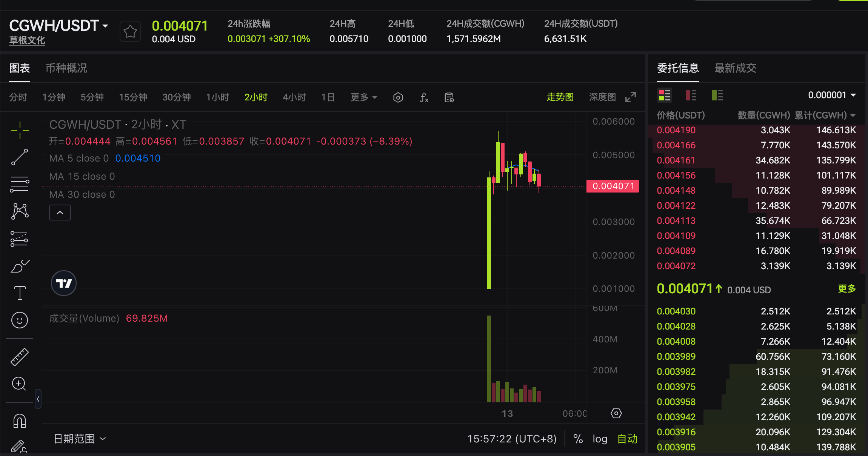Open the order book precision dropdown
Viewport: 868px width, 456px height.
tap(832, 95)
